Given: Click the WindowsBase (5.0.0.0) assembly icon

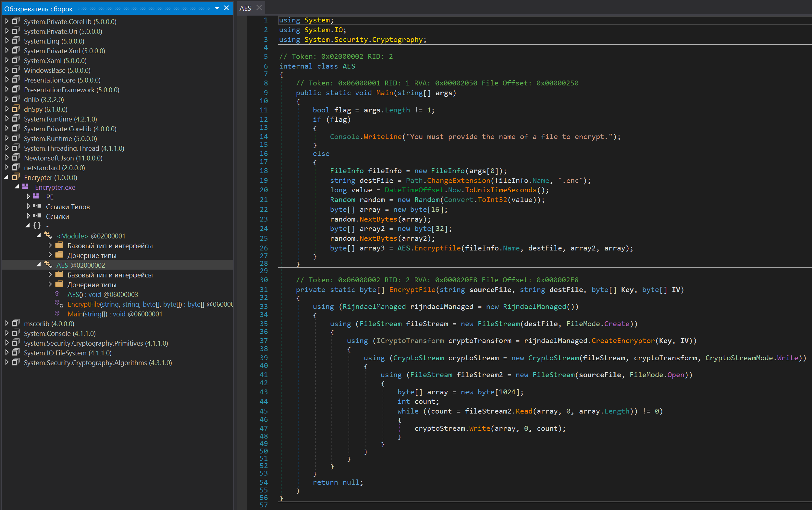Looking at the screenshot, I should click(16, 70).
